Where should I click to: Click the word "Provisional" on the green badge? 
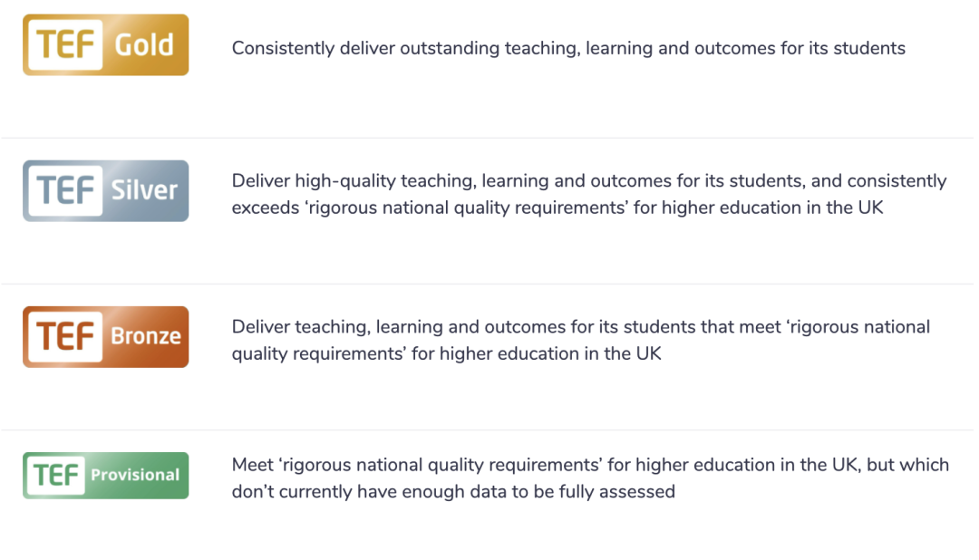click(135, 475)
